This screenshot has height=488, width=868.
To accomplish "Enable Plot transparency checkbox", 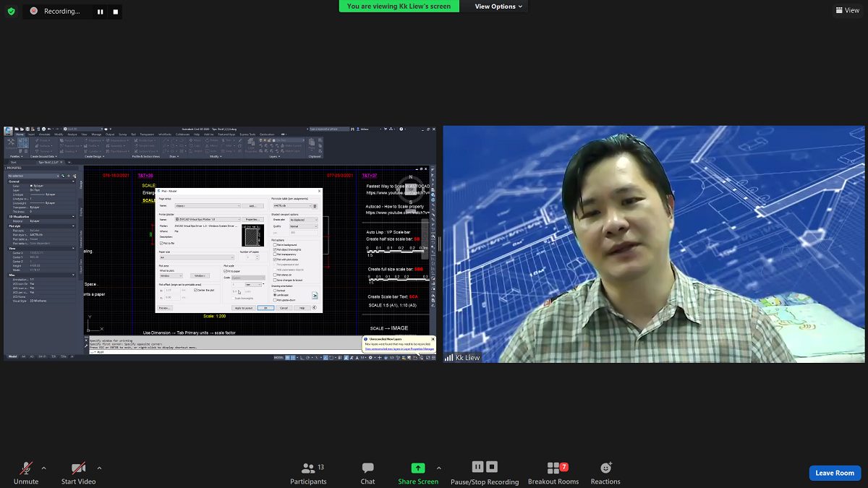I will [x=275, y=254].
